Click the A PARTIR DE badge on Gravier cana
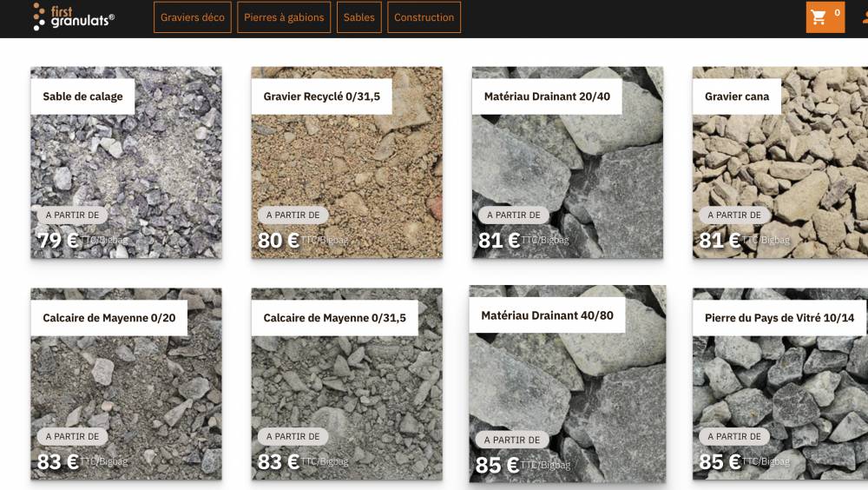This screenshot has width=868, height=490. 734,215
